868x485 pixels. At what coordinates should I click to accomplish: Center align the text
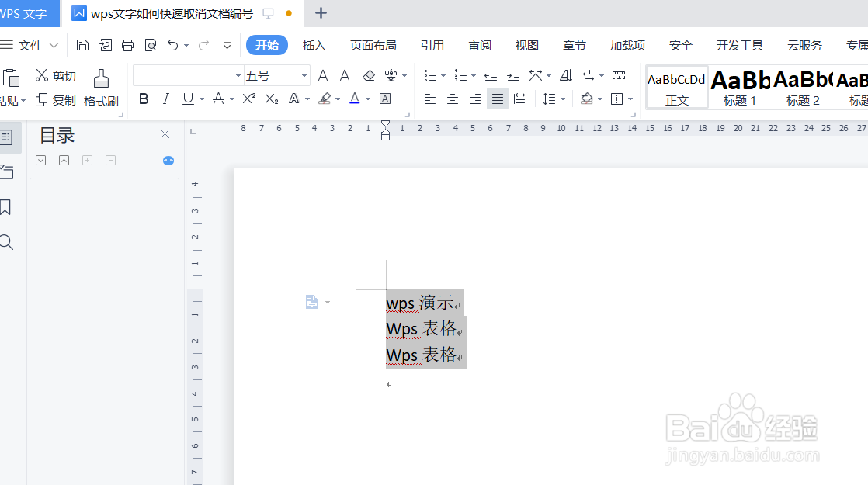(453, 99)
